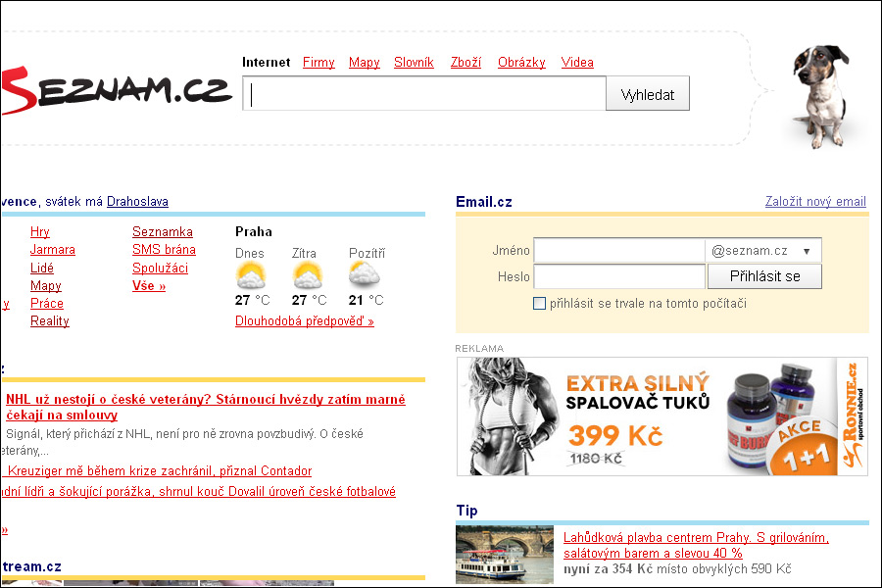Open the Kreuziger Contador news link
The width and height of the screenshot is (882, 588).
[x=159, y=471]
